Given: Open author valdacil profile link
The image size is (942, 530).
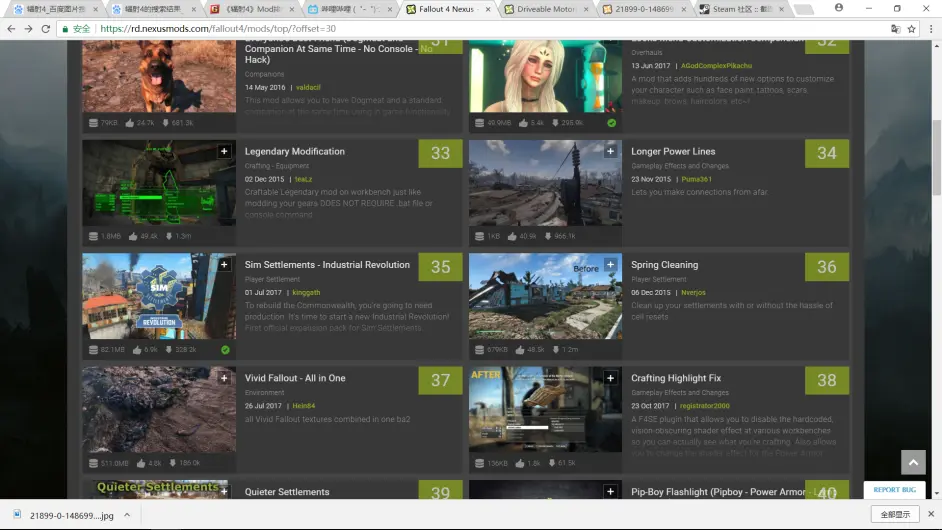Looking at the screenshot, I should point(308,87).
